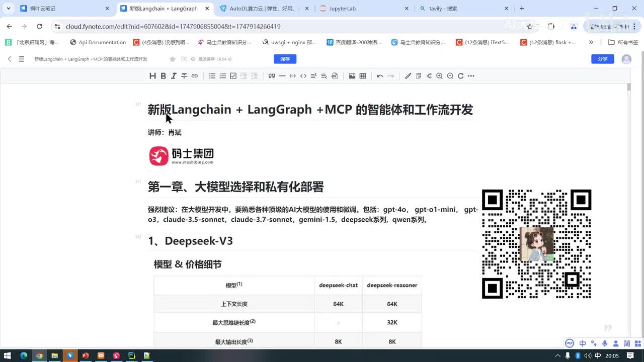Toggle italic formatting in the editor toolbar

(174, 76)
